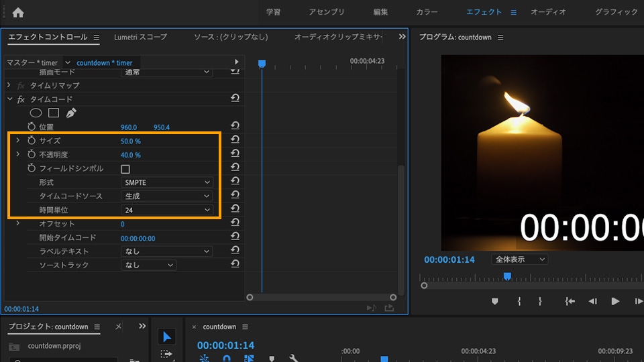Click the program monitor playhead marker
Image resolution: width=644 pixels, height=362 pixels.
click(507, 276)
